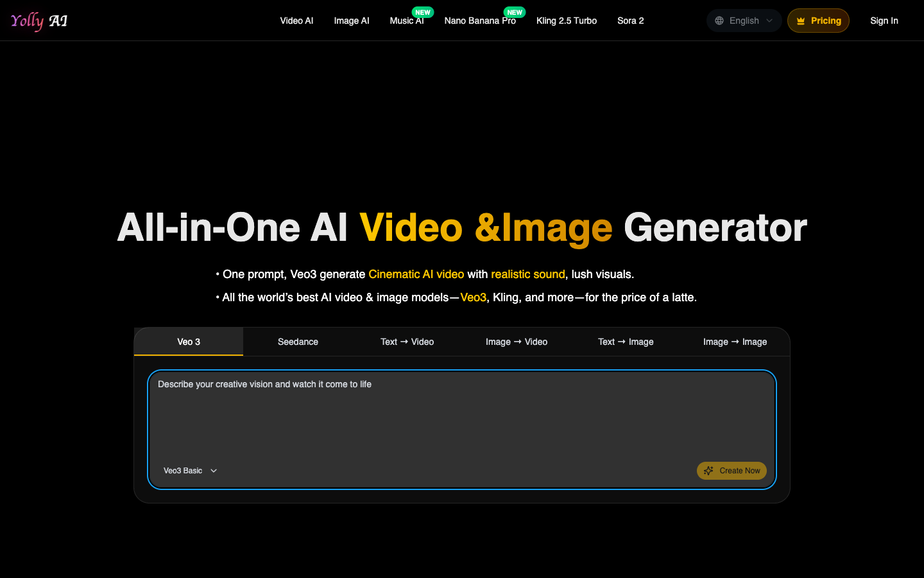Viewport: 924px width, 578px height.
Task: Open the Image AI menu
Action: [352, 21]
